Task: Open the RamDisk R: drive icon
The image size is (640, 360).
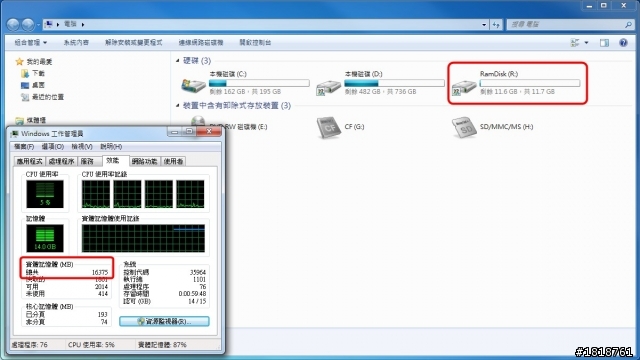Action: coord(464,87)
